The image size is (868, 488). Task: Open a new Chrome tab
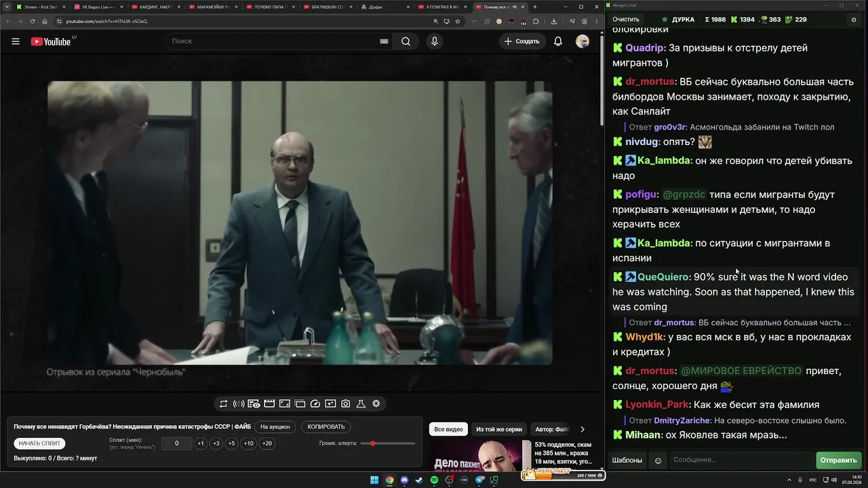[535, 7]
